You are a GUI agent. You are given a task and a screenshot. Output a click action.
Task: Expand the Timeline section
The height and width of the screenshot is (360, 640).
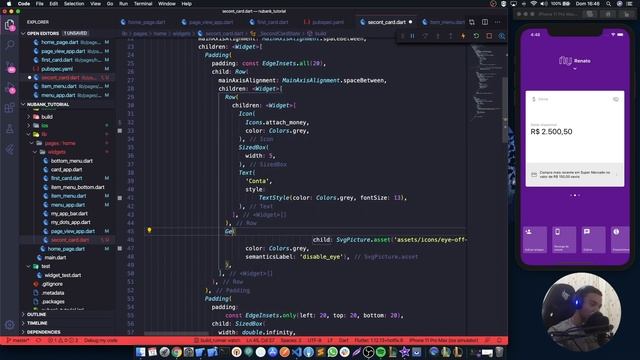pyautogui.click(x=37, y=323)
